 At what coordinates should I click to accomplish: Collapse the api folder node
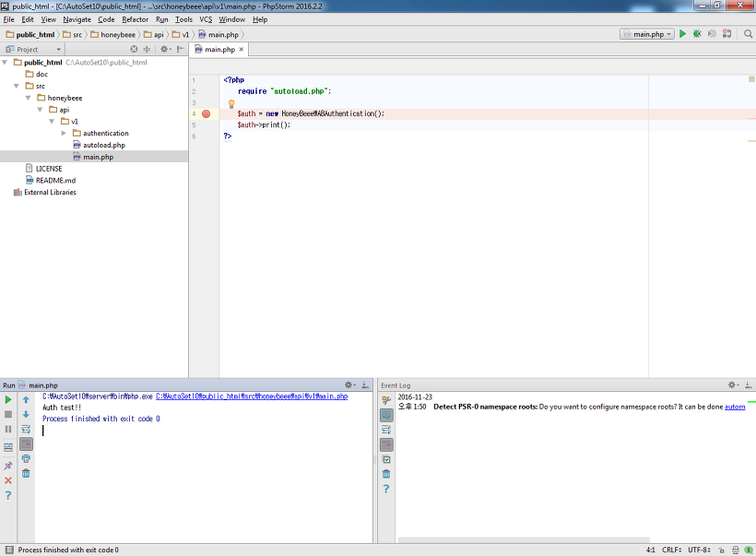coord(40,110)
